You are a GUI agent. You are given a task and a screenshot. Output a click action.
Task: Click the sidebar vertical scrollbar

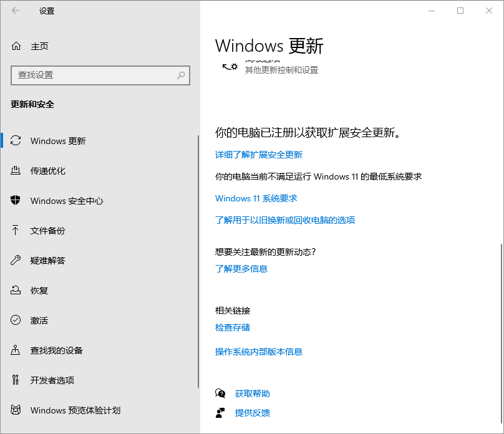click(198, 261)
